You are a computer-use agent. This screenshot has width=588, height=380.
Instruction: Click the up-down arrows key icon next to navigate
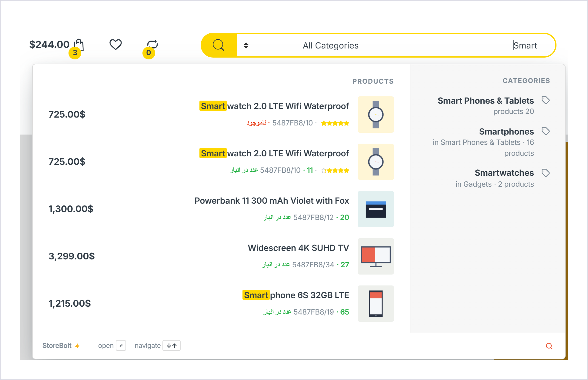(172, 346)
